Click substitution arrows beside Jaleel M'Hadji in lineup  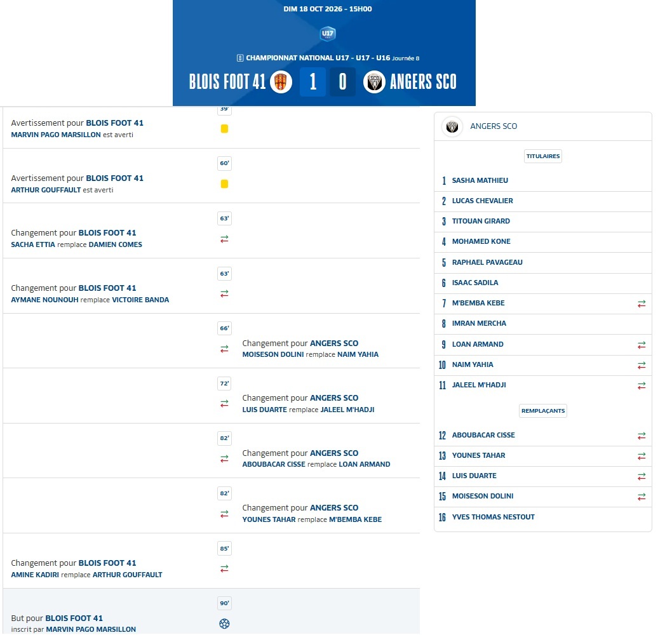pos(642,385)
